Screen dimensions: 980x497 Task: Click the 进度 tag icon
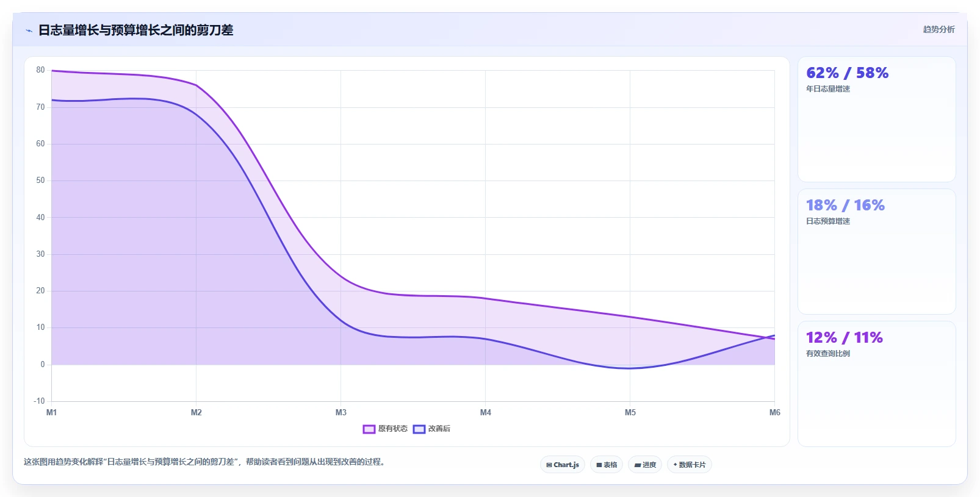point(638,465)
